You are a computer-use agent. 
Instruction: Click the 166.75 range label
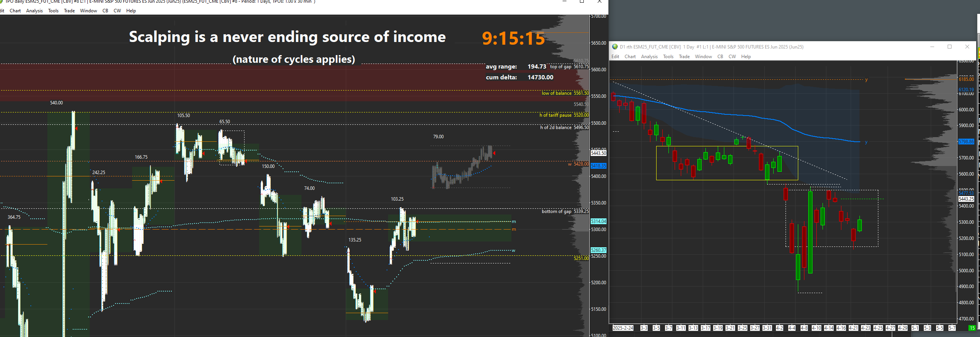(x=141, y=157)
